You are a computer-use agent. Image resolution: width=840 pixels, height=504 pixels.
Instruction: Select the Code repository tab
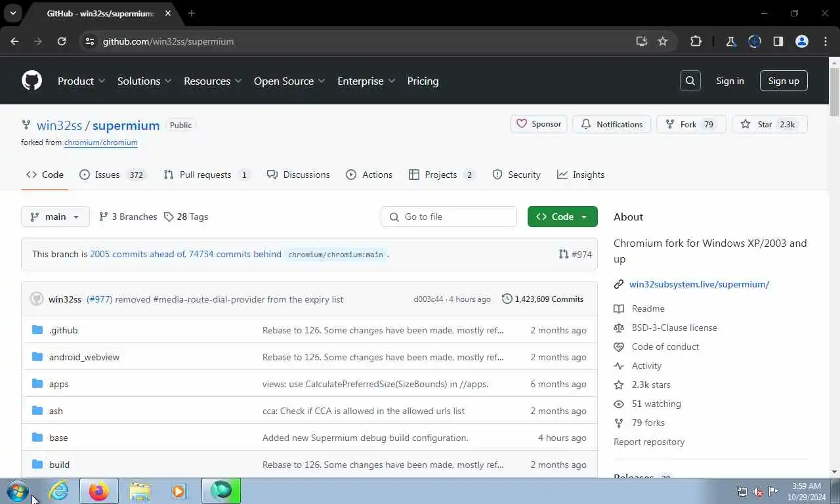pos(45,175)
